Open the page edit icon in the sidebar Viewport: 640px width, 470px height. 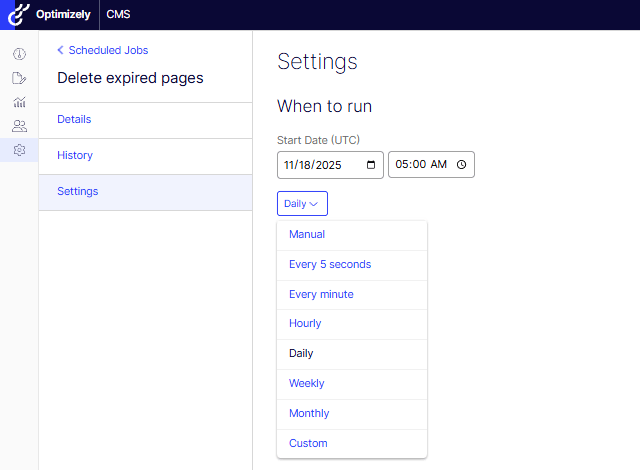pyautogui.click(x=19, y=78)
